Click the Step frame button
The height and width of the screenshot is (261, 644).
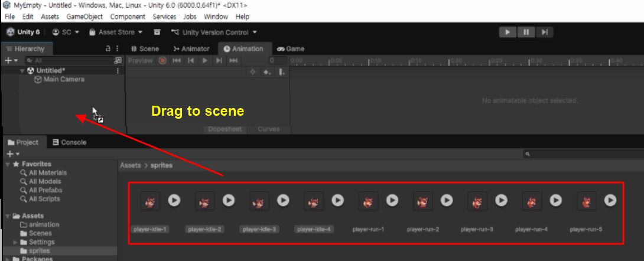pyautogui.click(x=545, y=32)
